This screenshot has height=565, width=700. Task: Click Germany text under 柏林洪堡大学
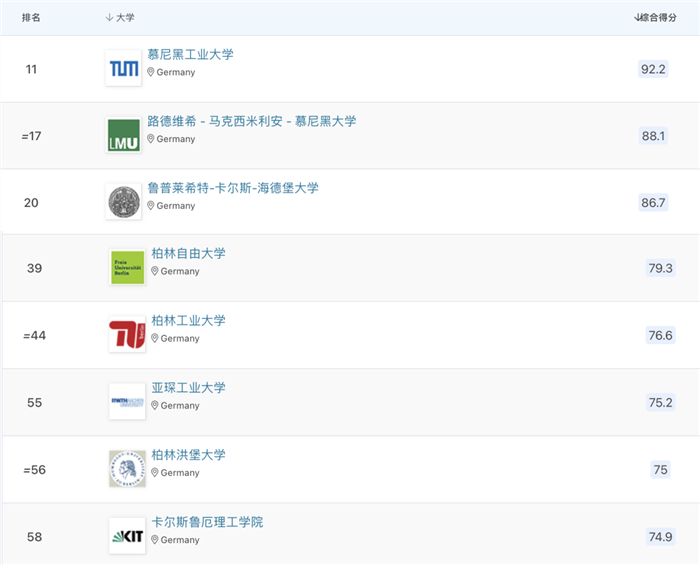tap(180, 473)
